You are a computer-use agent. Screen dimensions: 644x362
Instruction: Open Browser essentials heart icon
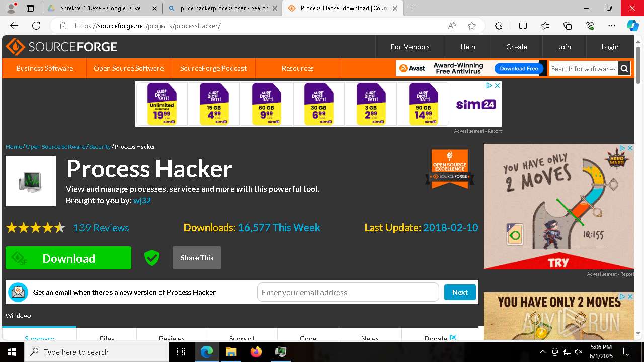click(590, 26)
